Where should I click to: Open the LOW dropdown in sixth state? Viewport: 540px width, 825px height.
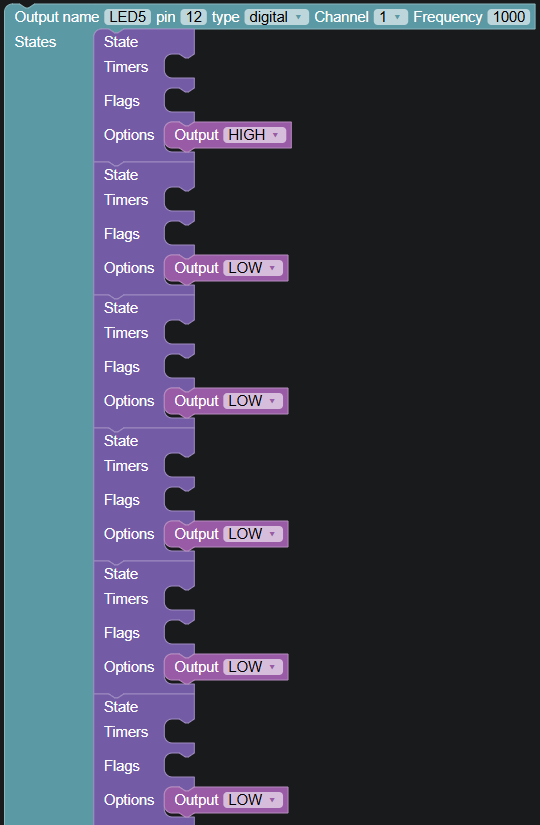[253, 800]
